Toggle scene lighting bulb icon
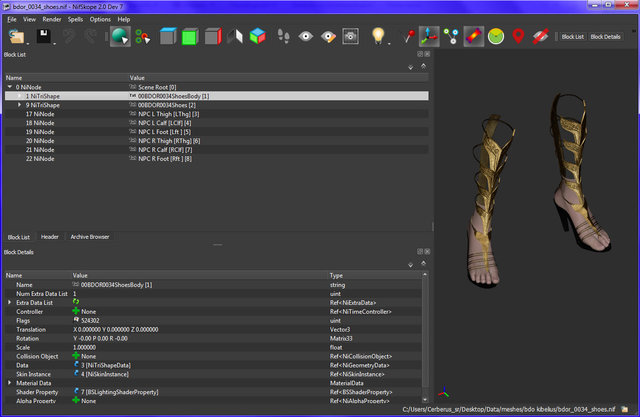Image resolution: width=640 pixels, height=417 pixels. point(379,37)
